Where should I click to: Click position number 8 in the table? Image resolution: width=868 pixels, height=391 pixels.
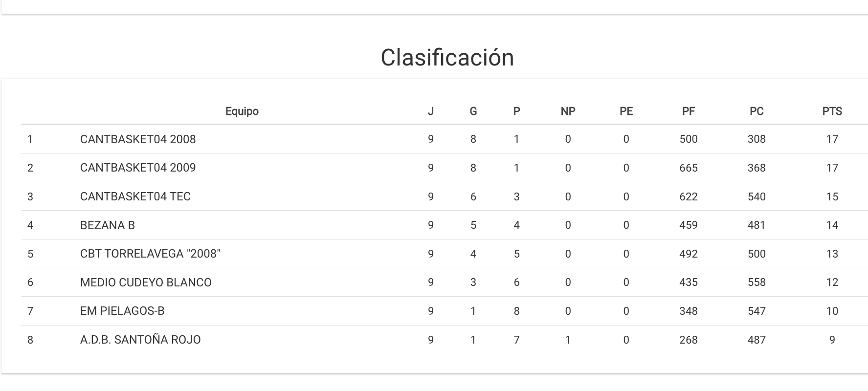(x=30, y=340)
